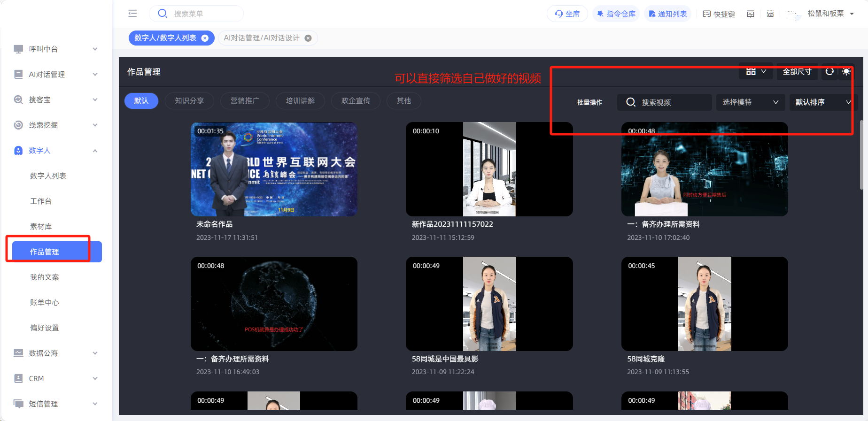Viewport: 868px width, 421px height.
Task: Click the top-bar icon left of the avatar
Action: (x=770, y=14)
